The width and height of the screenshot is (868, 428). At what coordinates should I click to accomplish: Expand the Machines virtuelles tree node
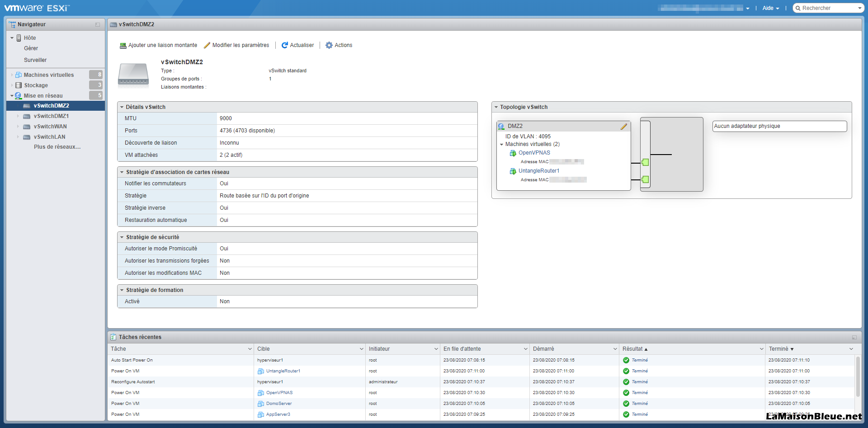tap(12, 75)
